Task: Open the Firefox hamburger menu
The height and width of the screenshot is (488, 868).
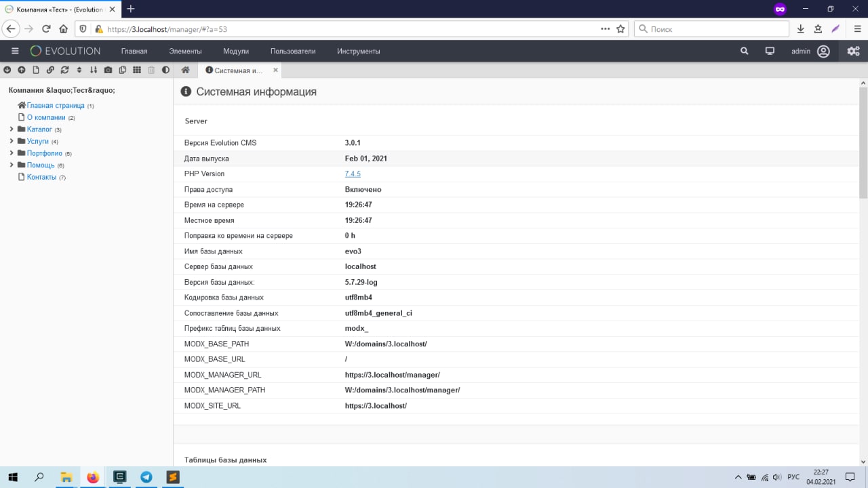Action: 858,29
